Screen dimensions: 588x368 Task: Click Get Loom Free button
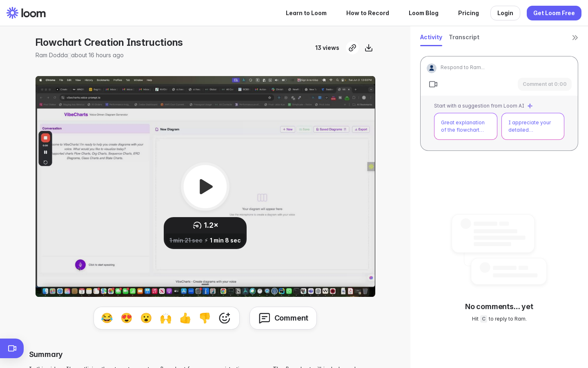click(554, 13)
